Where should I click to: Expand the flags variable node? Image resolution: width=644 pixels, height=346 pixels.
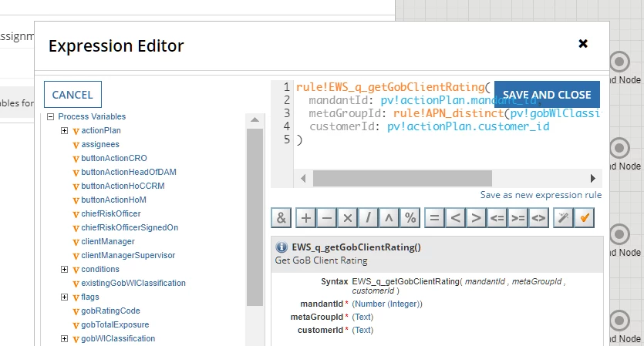coord(65,297)
